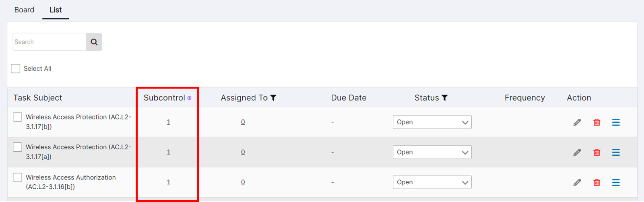Image resolution: width=644 pixels, height=202 pixels.
Task: Delete the Wireless Access Authorization task
Action: [597, 182]
